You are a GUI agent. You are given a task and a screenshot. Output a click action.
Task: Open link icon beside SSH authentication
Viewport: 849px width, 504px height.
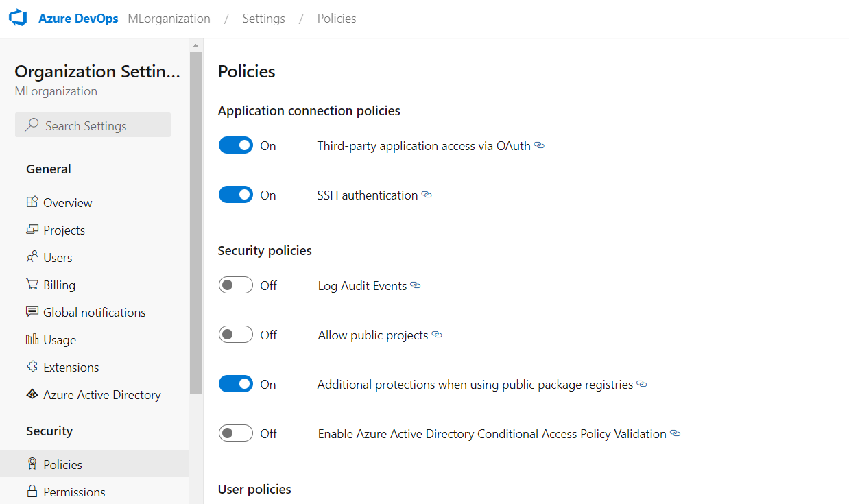(427, 195)
